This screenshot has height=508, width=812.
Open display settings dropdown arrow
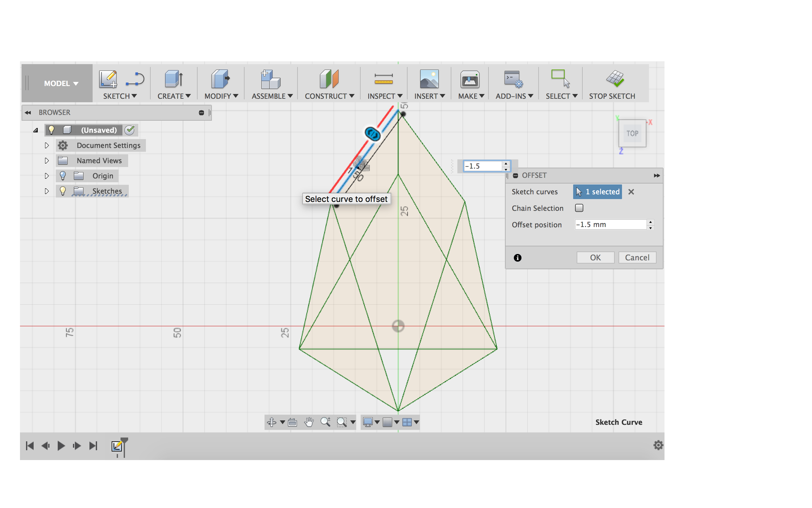tap(377, 422)
